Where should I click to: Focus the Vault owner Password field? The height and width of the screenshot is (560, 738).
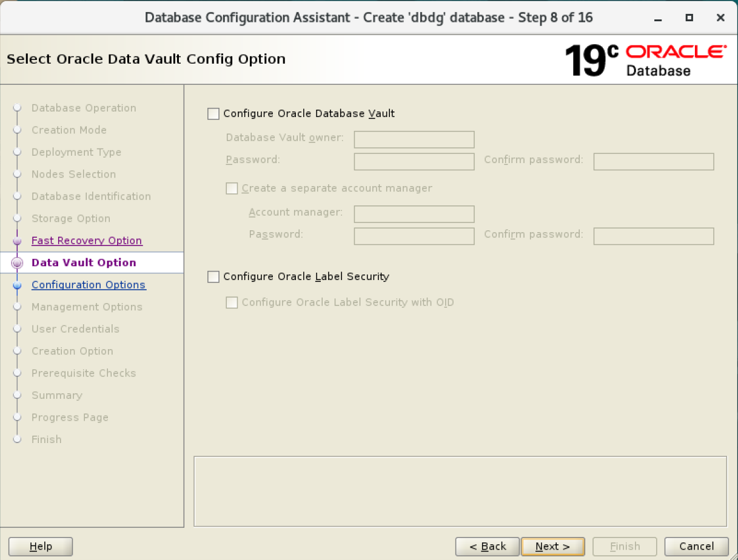[414, 162]
